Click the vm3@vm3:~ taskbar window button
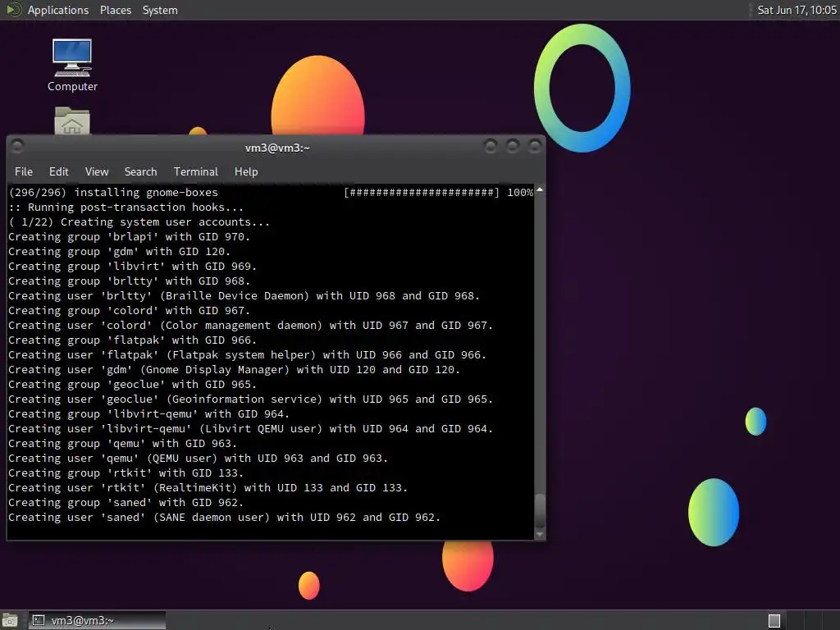Image resolution: width=840 pixels, height=630 pixels. pyautogui.click(x=97, y=620)
